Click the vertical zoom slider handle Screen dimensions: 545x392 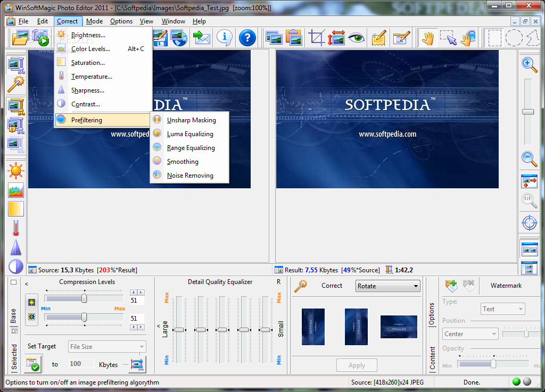(x=528, y=112)
